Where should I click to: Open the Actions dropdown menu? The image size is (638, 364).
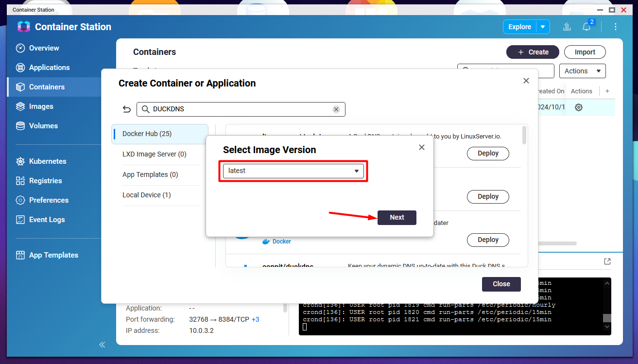(582, 71)
